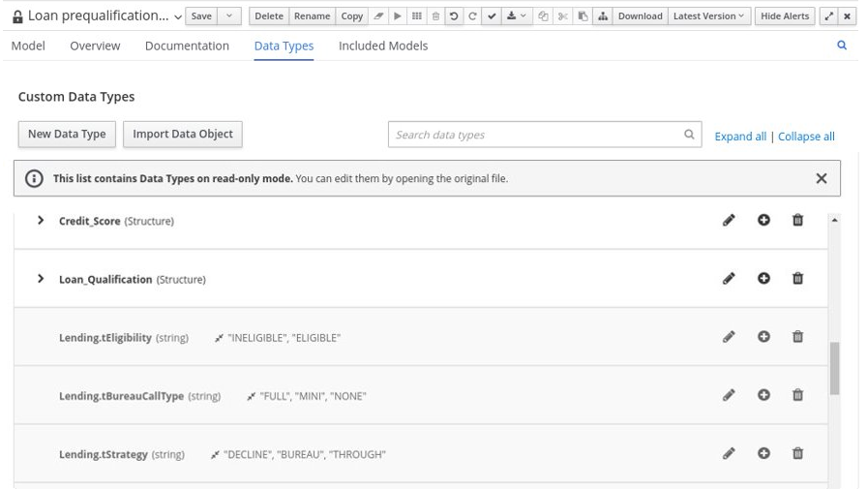Screen dimensions: 868x489
Task: Click the Search data types field
Action: (532, 135)
